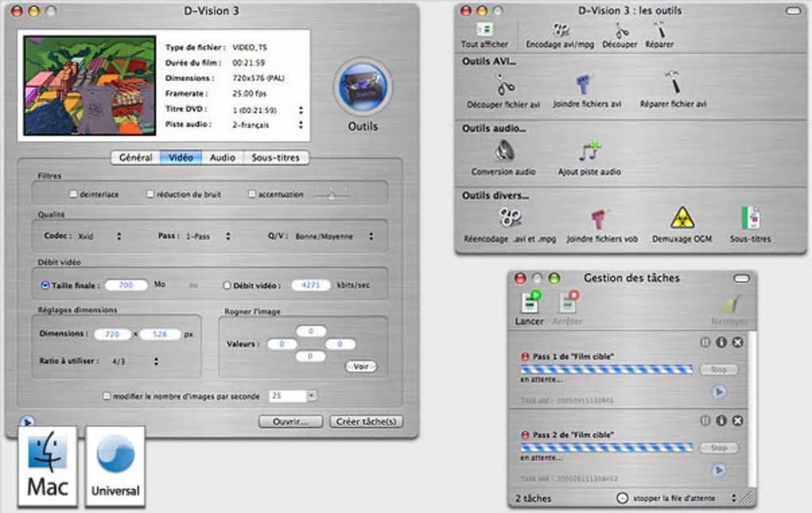This screenshot has width=812, height=513.
Task: Open Ratio à utiliser 4/3 dropdown
Action: [135, 361]
